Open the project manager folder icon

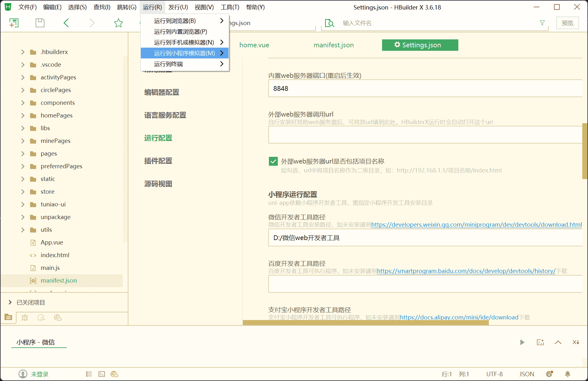(x=8, y=317)
